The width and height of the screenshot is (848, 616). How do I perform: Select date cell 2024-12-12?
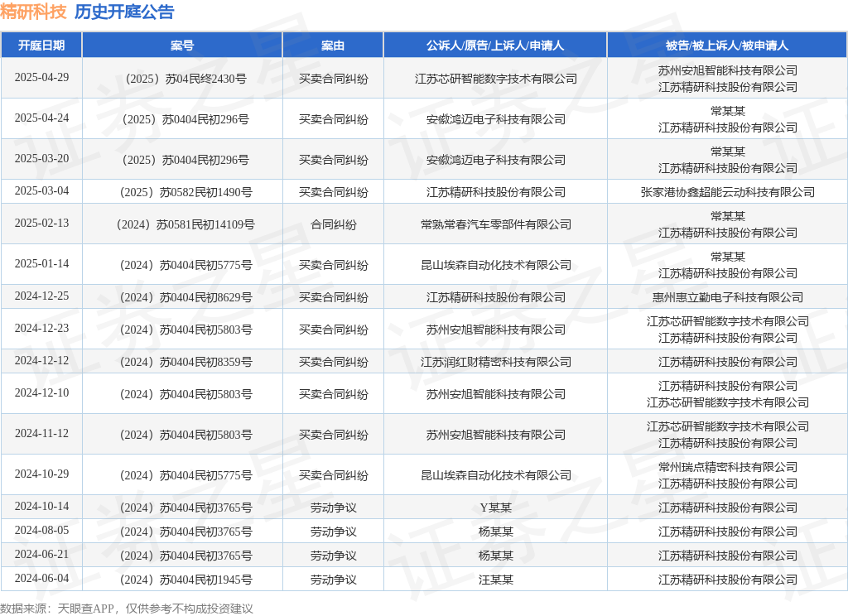point(41,360)
